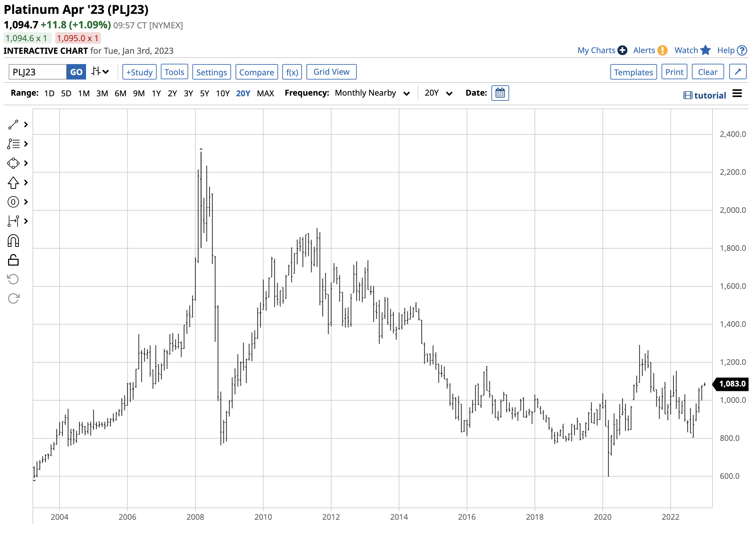Screen dimensions: 756x541
Task: Switch range to MAX
Action: tap(266, 94)
